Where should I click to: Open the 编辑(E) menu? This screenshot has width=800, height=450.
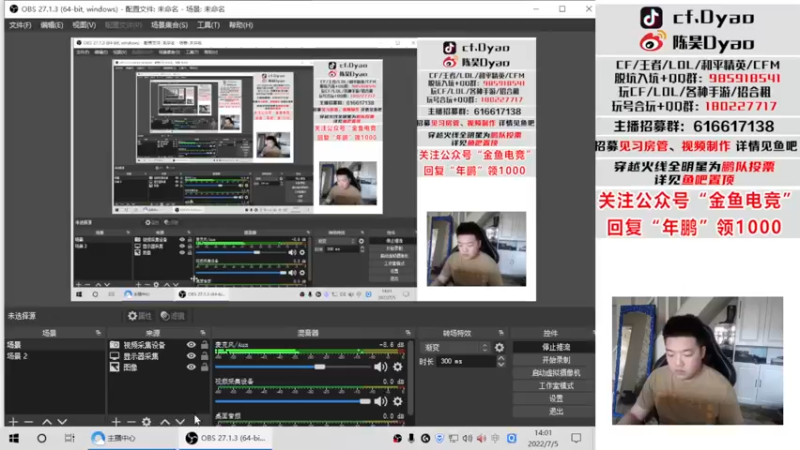52,25
